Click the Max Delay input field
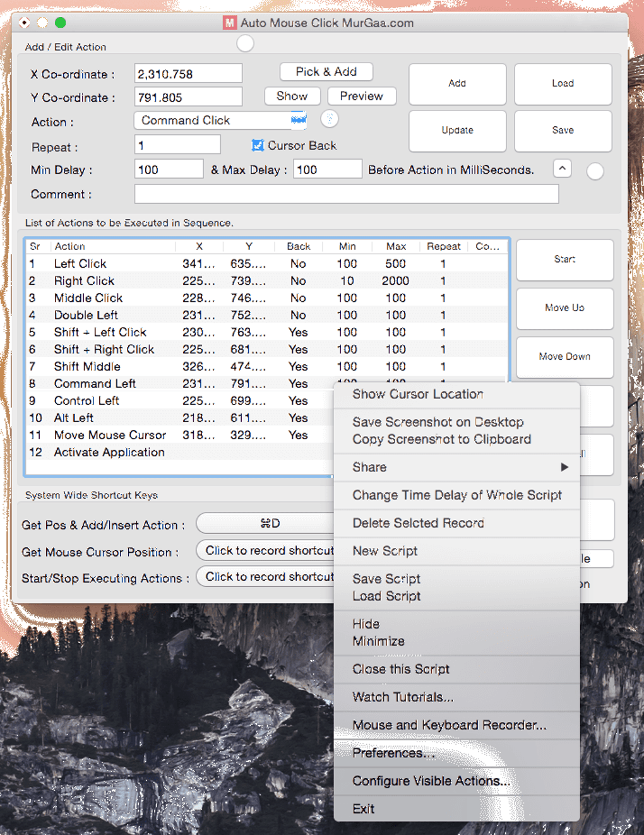 [327, 169]
